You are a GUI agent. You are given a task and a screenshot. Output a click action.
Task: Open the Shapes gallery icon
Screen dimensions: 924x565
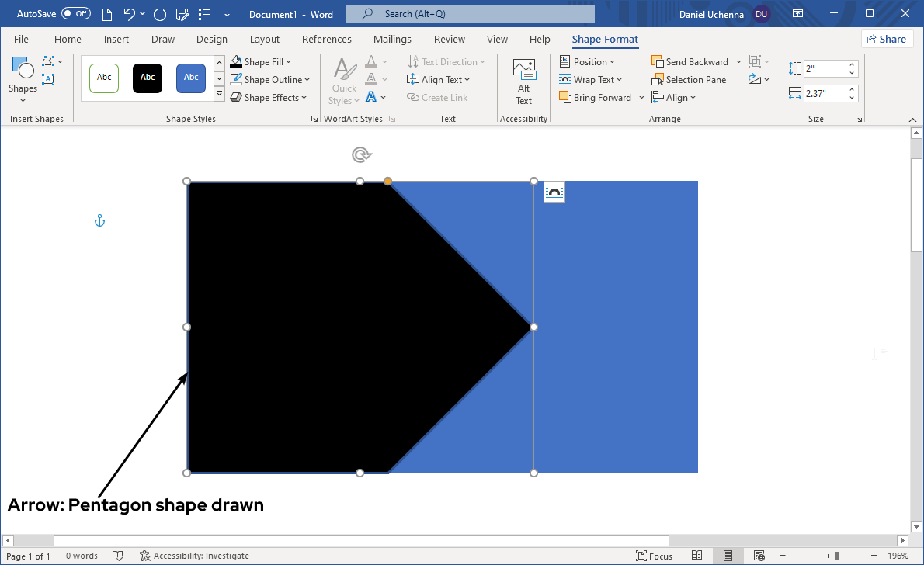pos(23,71)
